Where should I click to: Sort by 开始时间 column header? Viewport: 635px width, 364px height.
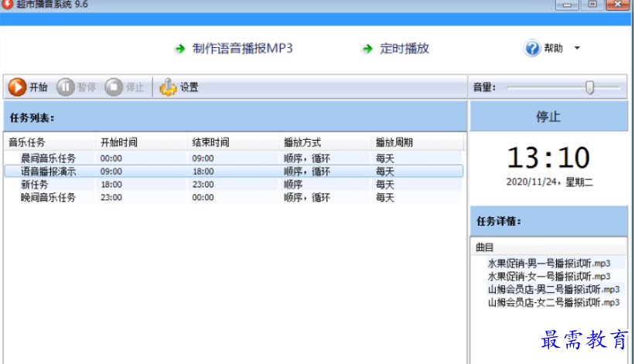[142, 142]
